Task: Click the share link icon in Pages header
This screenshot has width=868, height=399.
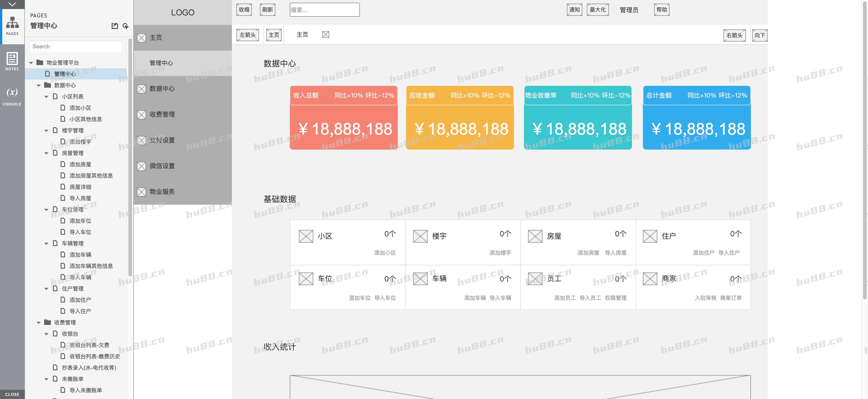Action: pos(125,26)
